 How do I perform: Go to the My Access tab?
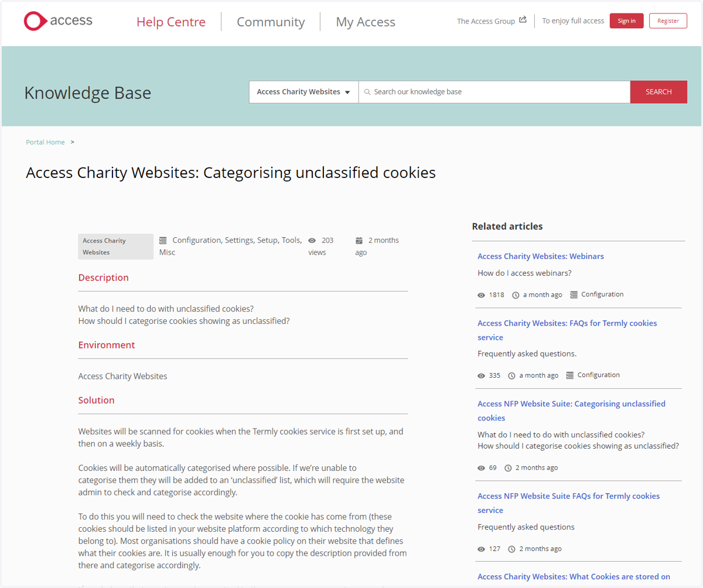click(x=366, y=22)
